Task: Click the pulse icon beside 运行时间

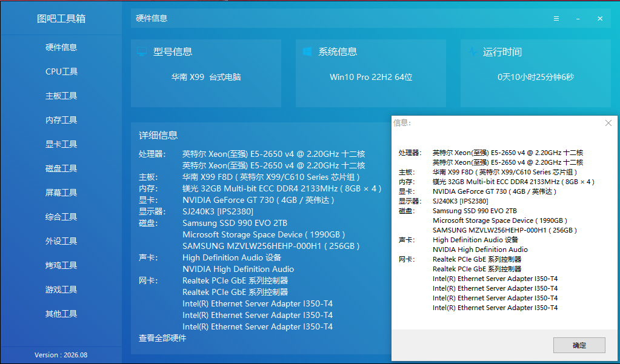Action: pos(473,51)
